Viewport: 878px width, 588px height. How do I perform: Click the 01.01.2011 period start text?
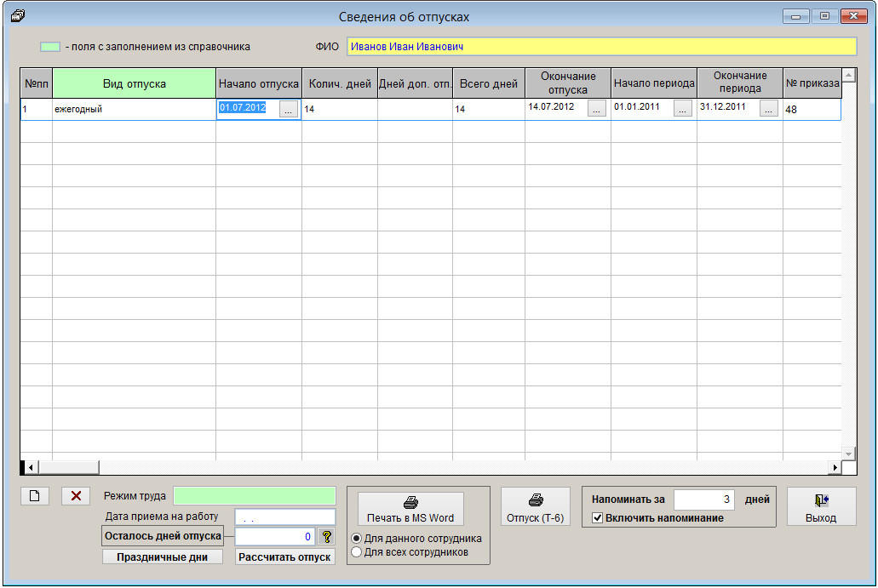click(637, 106)
